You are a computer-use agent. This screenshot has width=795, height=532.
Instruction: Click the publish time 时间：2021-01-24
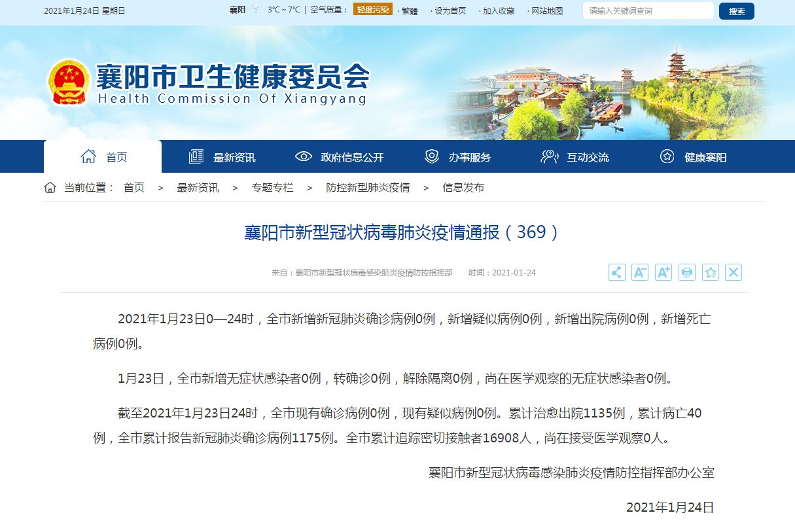click(502, 272)
